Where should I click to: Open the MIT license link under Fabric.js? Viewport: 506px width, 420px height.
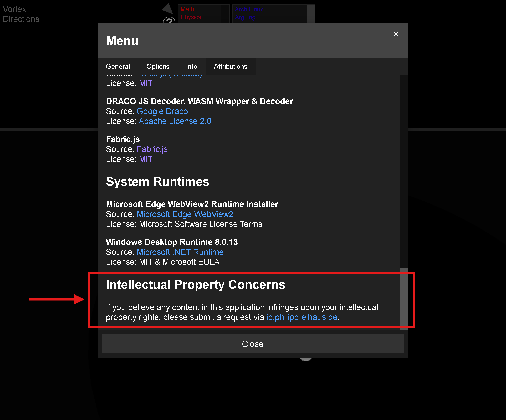tap(146, 159)
